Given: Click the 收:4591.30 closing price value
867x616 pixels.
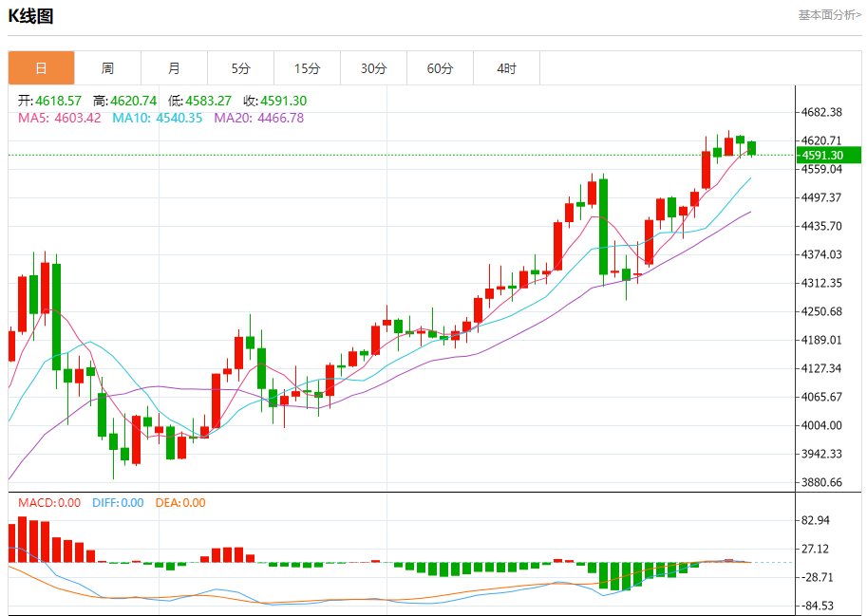Looking at the screenshot, I should [274, 101].
